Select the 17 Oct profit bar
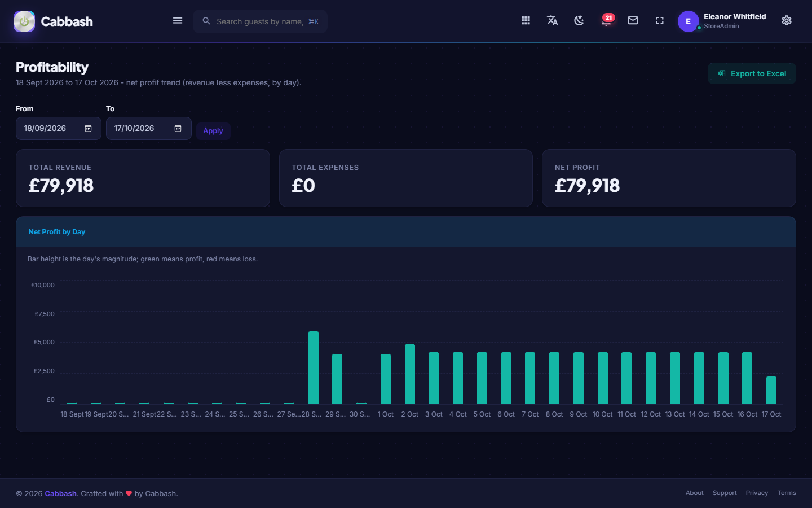Viewport: 812px width, 508px height. tap(771, 390)
